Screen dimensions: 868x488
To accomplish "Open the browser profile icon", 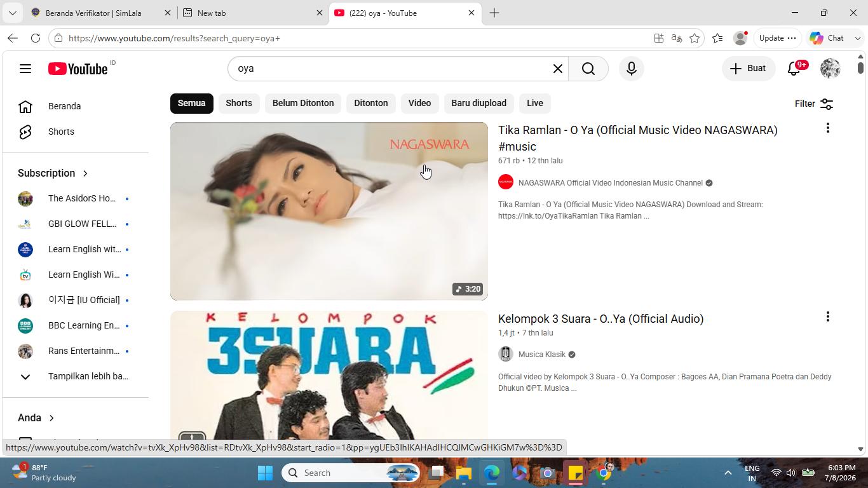I will point(740,38).
